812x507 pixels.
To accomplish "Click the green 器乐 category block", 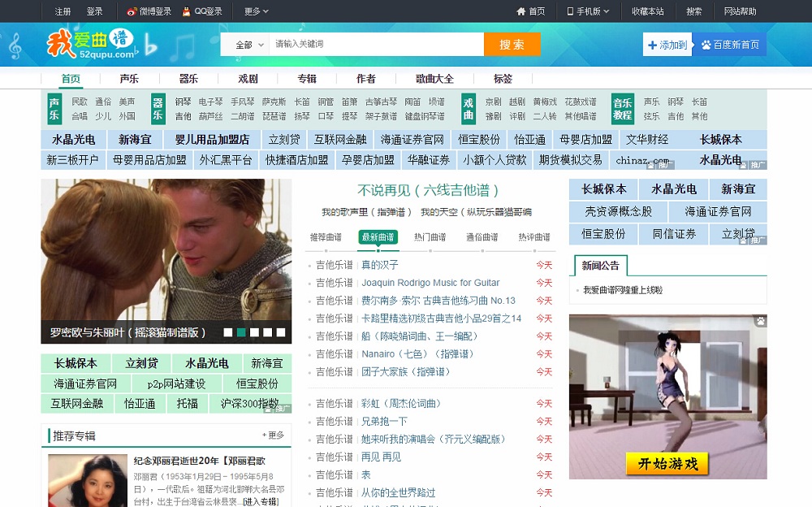I will (x=158, y=109).
